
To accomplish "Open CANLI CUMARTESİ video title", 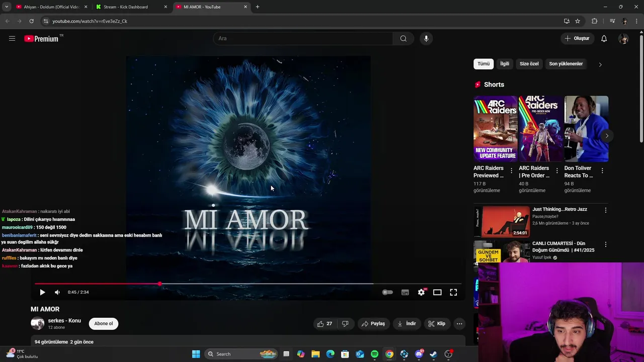I will (x=563, y=247).
